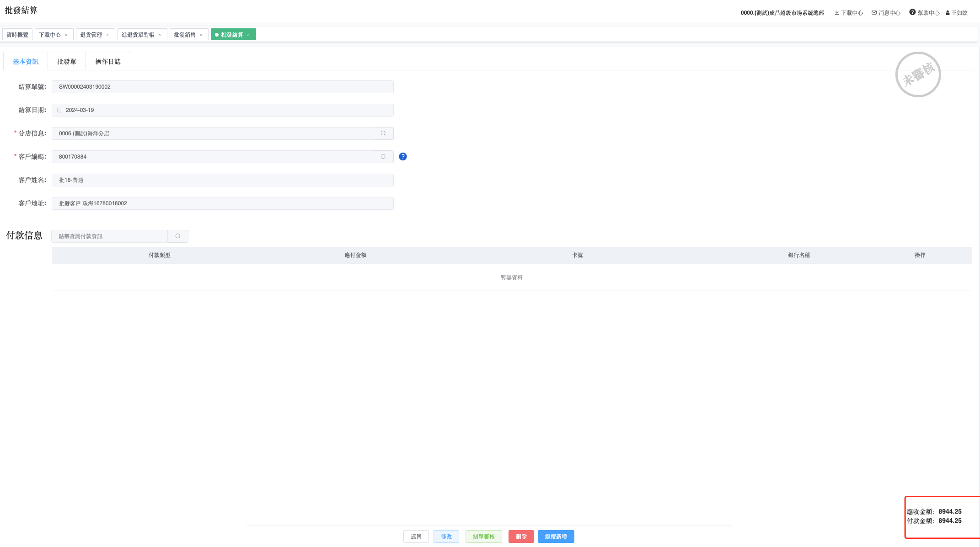Open 下載中心 in top header
The height and width of the screenshot is (547, 980).
click(x=849, y=13)
